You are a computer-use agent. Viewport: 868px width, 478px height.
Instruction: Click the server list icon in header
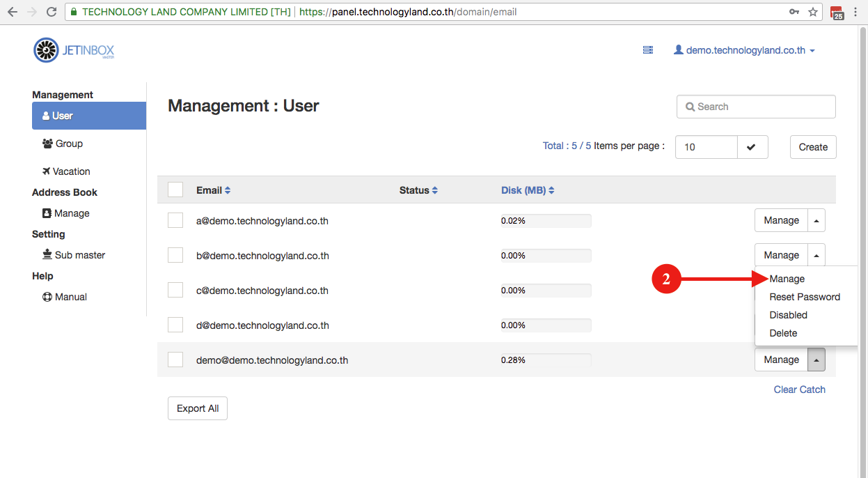pyautogui.click(x=648, y=50)
